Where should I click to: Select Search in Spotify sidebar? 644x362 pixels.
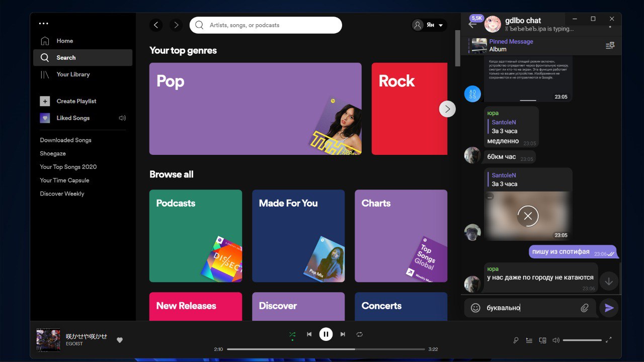(83, 57)
